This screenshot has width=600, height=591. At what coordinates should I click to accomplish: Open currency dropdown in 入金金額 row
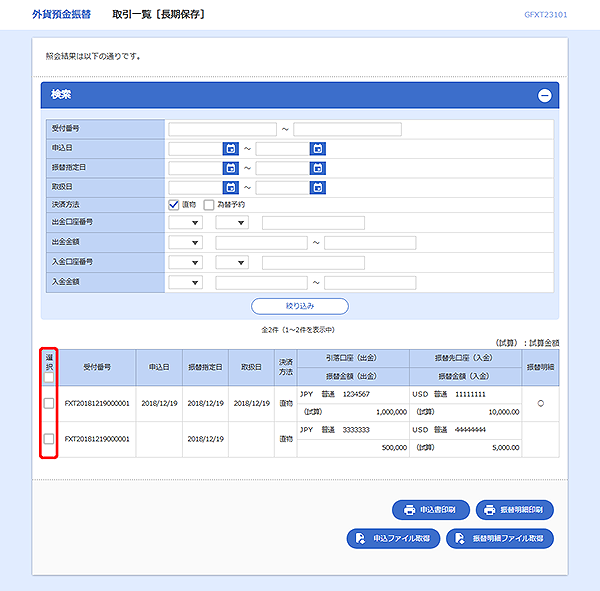pos(186,282)
